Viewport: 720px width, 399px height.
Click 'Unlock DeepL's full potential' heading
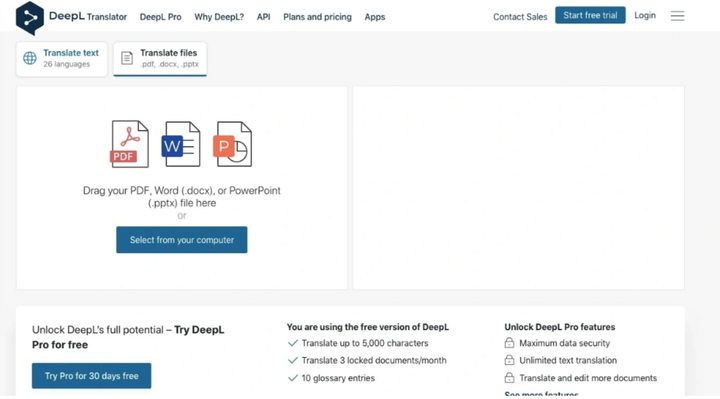pos(128,337)
